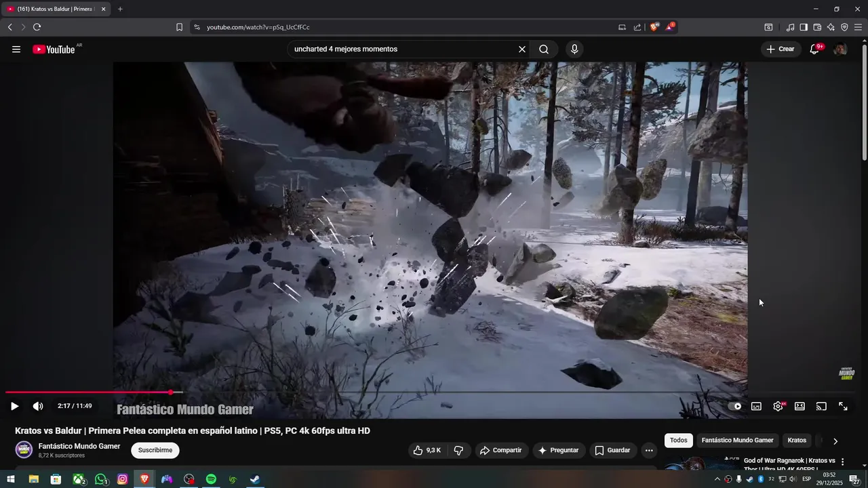Image resolution: width=868 pixels, height=488 pixels.
Task: Reload the page
Action: tap(37, 27)
